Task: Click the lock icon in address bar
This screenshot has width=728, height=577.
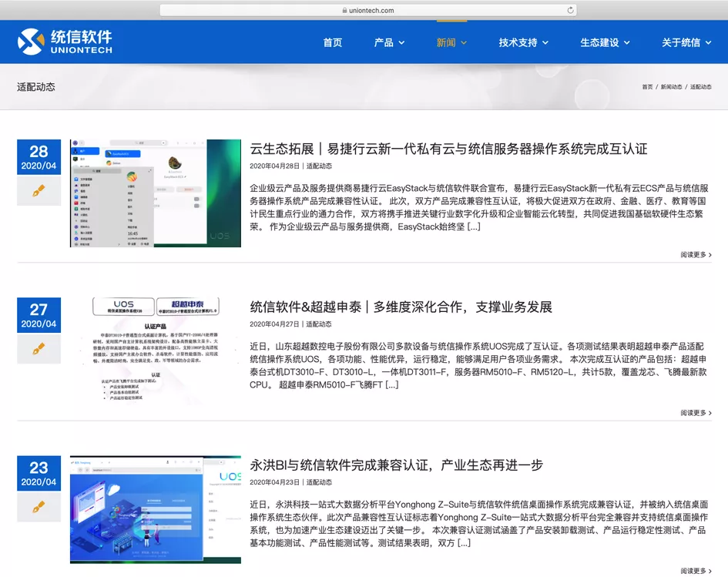Action: 344,10
